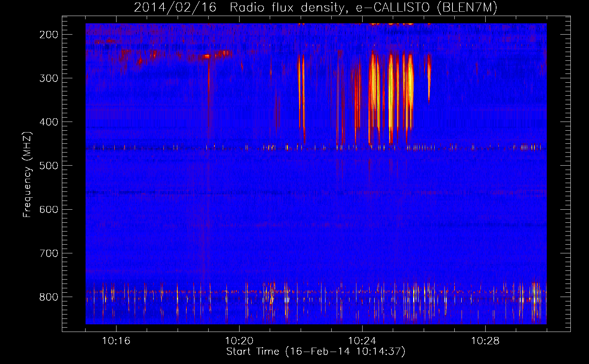Click the 10:20 time tick label
Image resolution: width=589 pixels, height=364 pixels.
click(x=239, y=341)
